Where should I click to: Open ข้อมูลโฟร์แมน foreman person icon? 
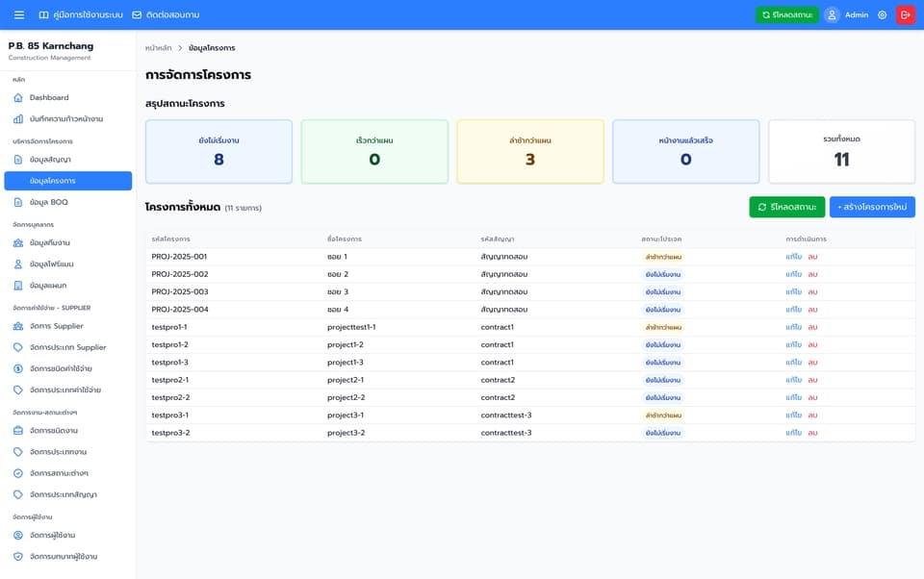(18, 264)
